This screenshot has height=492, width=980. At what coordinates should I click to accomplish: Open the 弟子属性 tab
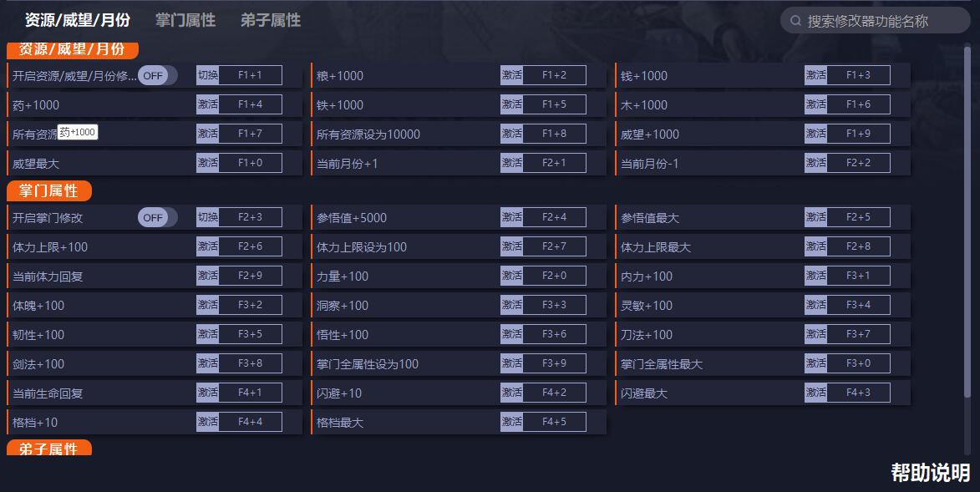pos(271,20)
